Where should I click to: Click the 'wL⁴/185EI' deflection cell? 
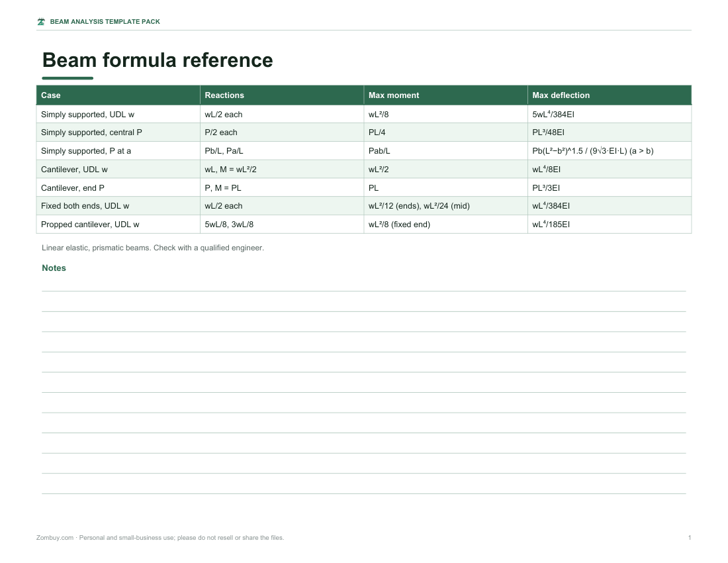[x=610, y=225]
